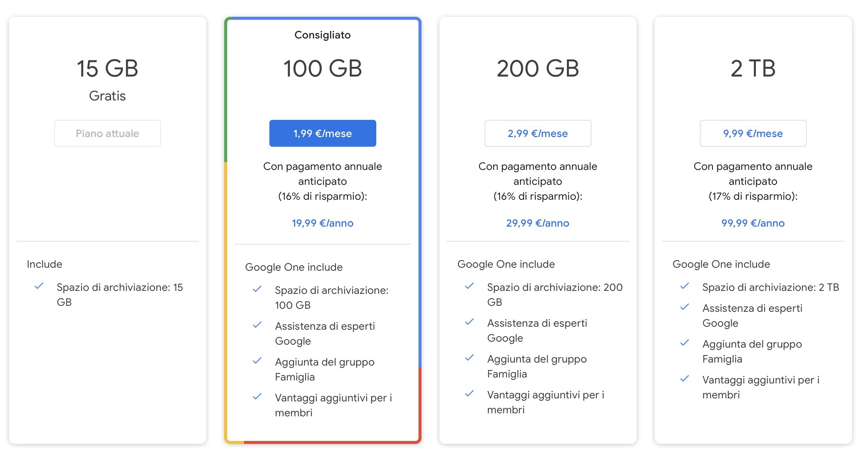Click checkmark beside 200 GB storage feature
Viewport: 868px width, 457px height.
point(469,286)
